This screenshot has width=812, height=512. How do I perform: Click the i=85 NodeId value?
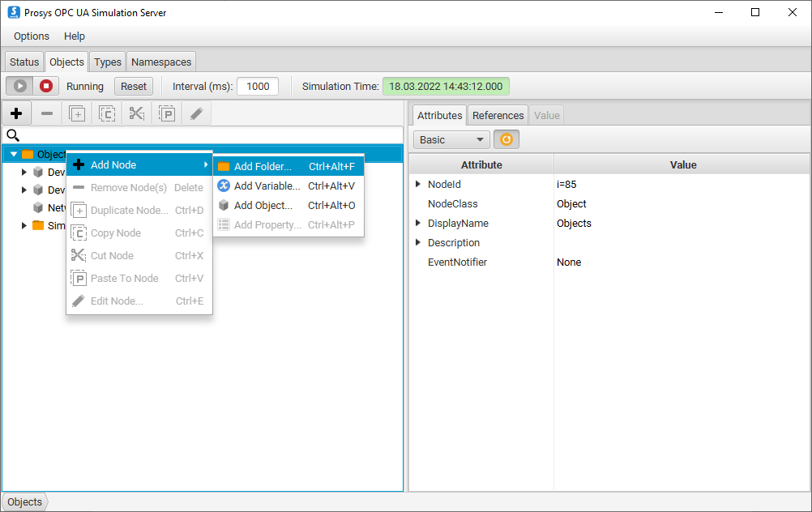pyautogui.click(x=566, y=184)
